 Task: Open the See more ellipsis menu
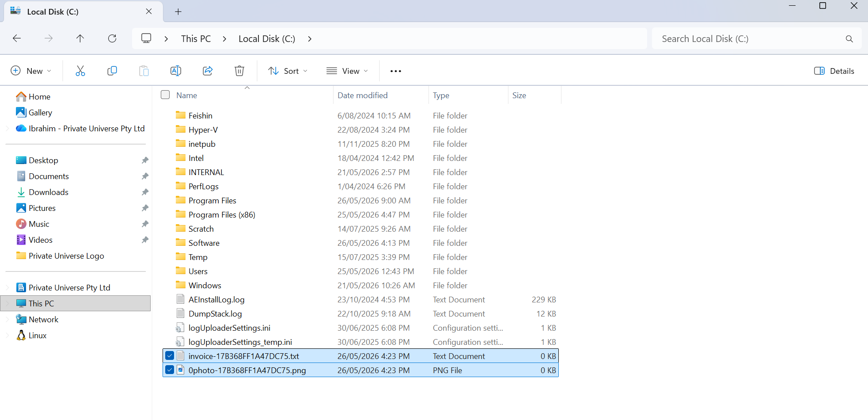pyautogui.click(x=396, y=71)
